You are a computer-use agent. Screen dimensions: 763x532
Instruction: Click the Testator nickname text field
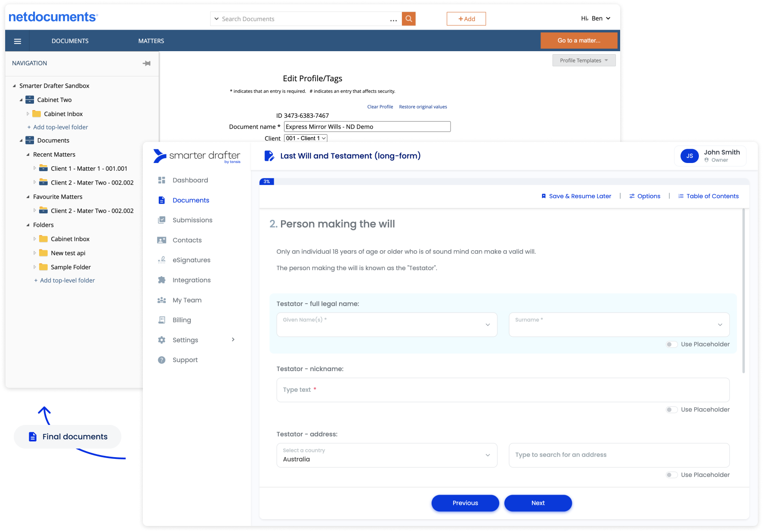(503, 390)
